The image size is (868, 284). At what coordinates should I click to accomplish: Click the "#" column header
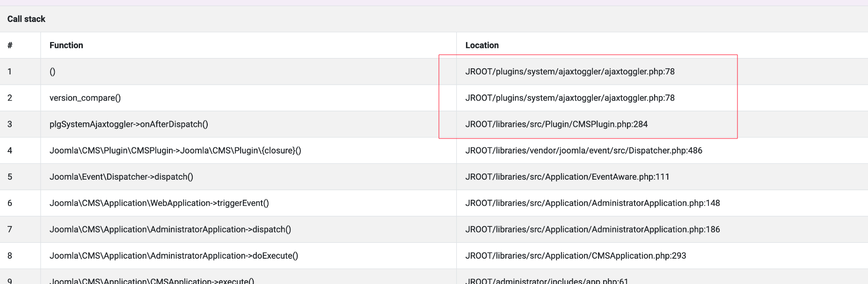tap(10, 45)
